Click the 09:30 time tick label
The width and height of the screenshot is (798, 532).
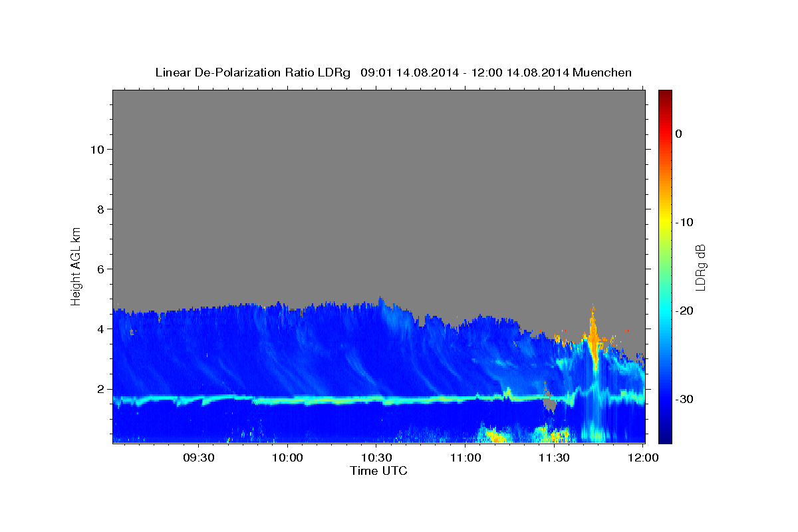199,458
